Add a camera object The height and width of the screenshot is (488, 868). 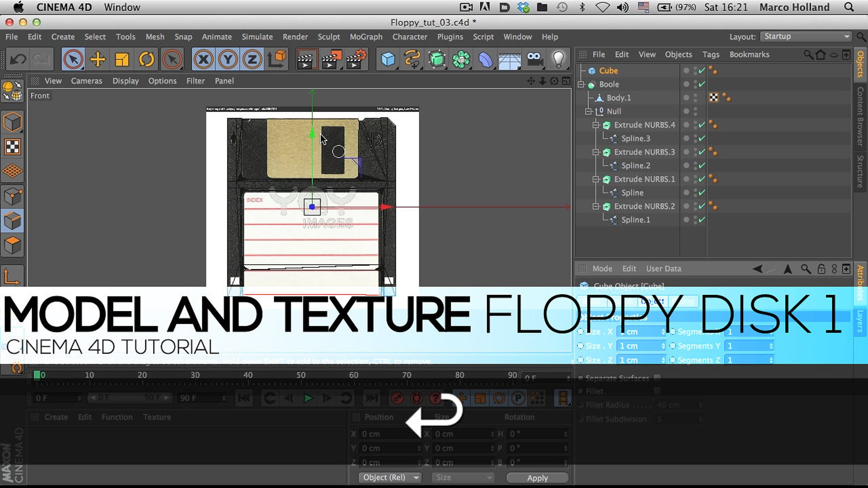(x=535, y=59)
